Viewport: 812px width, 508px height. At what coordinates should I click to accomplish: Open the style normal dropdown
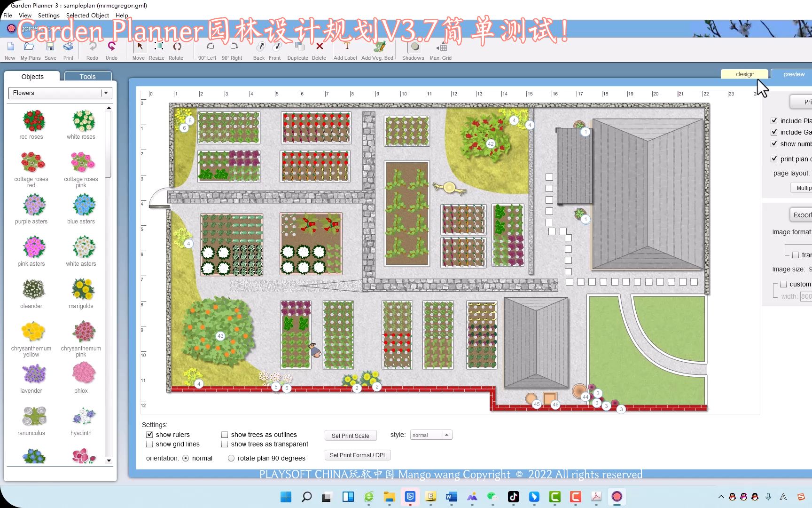[431, 435]
